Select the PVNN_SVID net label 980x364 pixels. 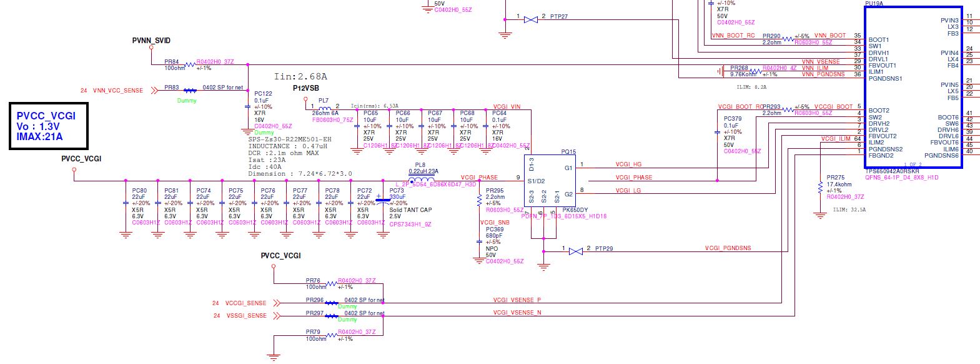[151, 41]
